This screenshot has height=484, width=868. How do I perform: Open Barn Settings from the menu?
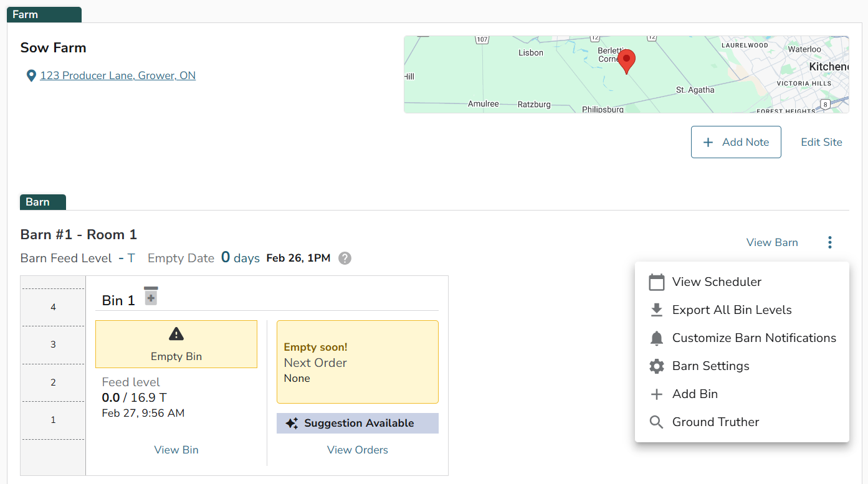pyautogui.click(x=710, y=366)
